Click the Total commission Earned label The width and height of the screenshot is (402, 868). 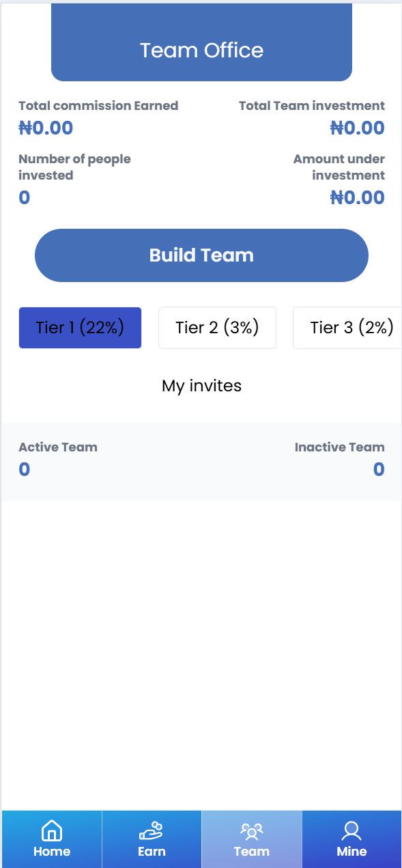[98, 106]
